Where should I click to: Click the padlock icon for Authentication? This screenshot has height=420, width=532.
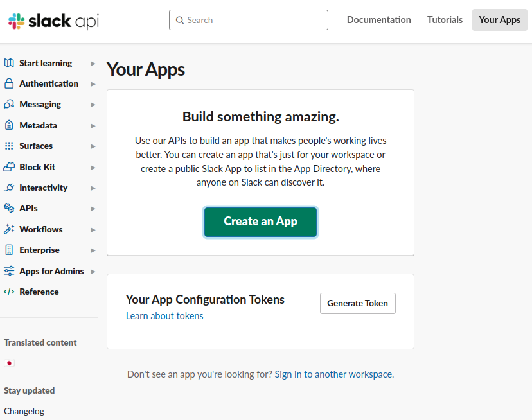click(9, 83)
